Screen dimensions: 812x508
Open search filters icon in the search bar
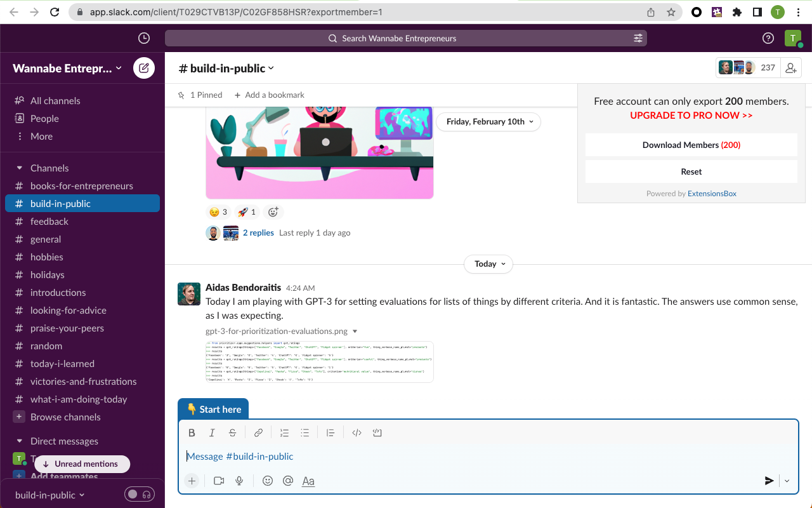point(638,38)
